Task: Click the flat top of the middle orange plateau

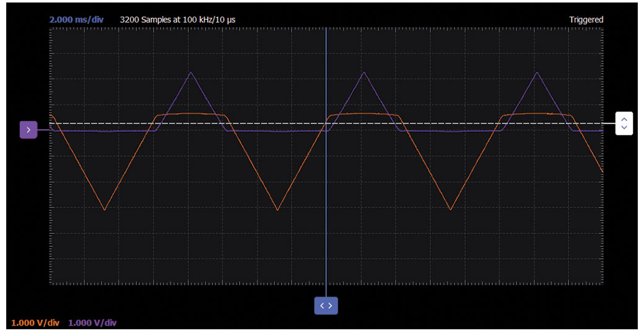Action: tap(362, 114)
